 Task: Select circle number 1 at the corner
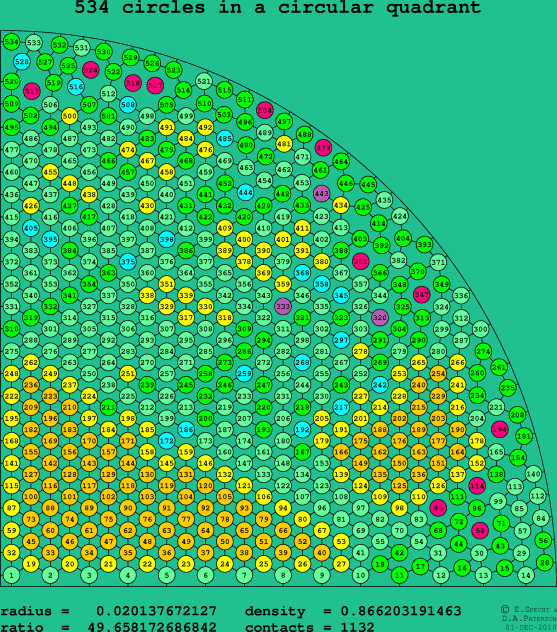tap(11, 575)
